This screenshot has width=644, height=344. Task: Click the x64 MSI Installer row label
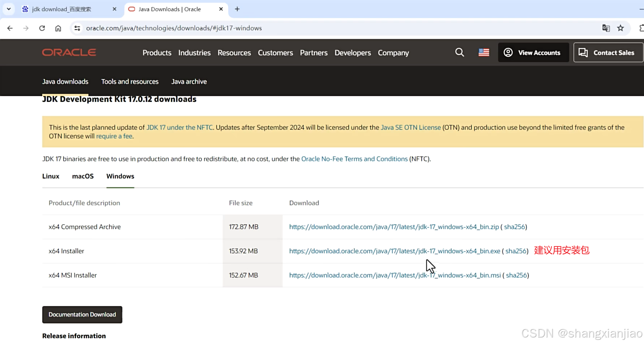[x=73, y=275]
